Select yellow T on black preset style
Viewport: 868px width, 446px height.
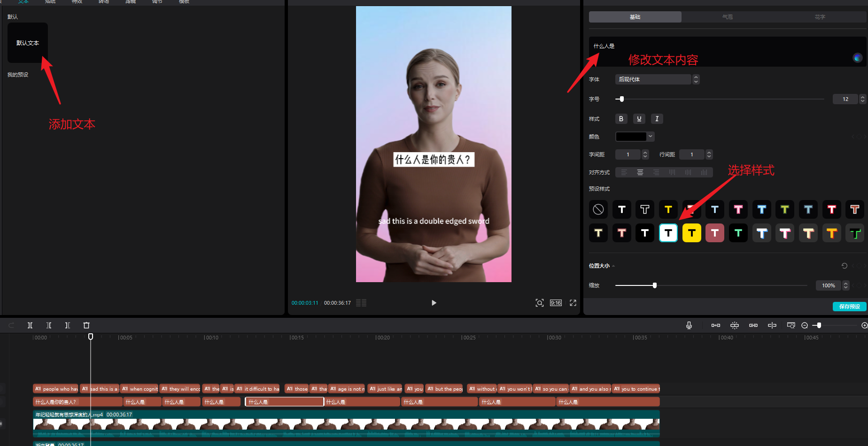(668, 209)
